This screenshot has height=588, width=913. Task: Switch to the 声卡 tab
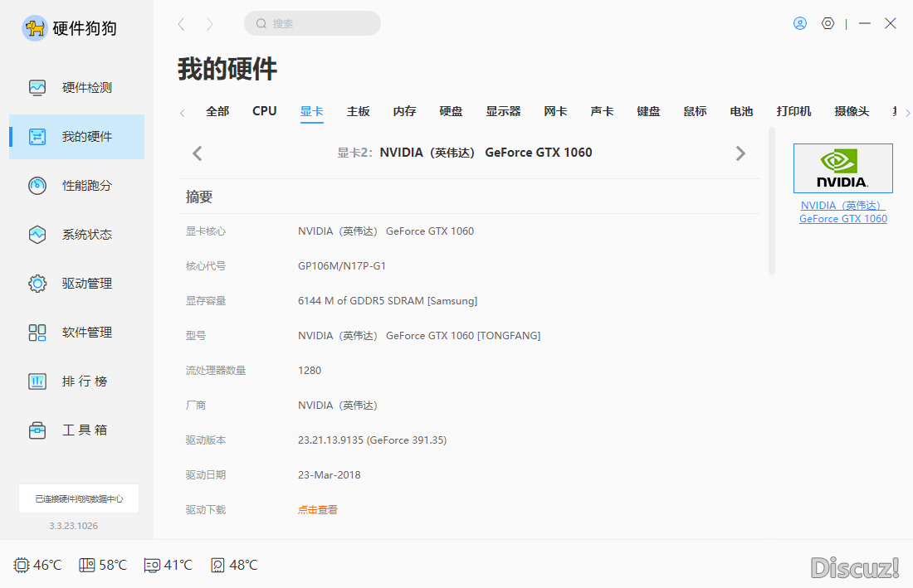[602, 111]
